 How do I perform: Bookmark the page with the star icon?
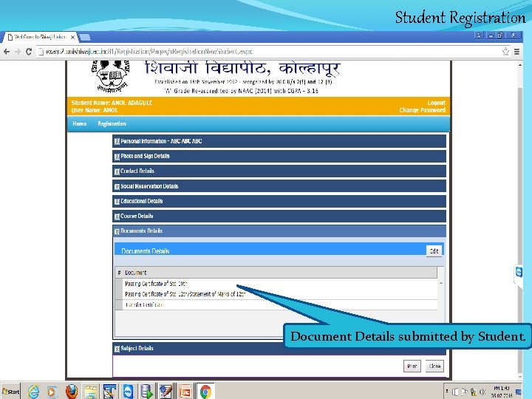[x=505, y=52]
